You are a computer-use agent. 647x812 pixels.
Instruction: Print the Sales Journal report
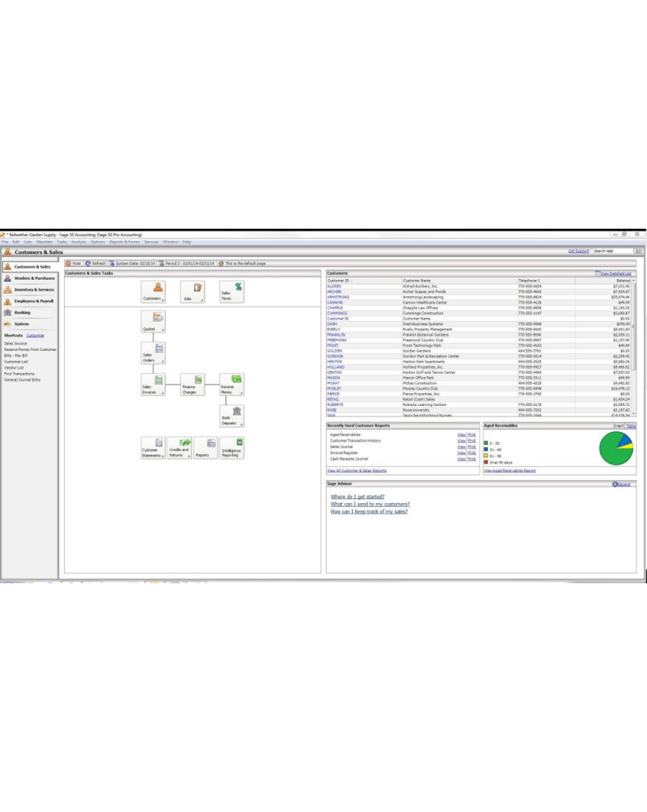click(472, 447)
